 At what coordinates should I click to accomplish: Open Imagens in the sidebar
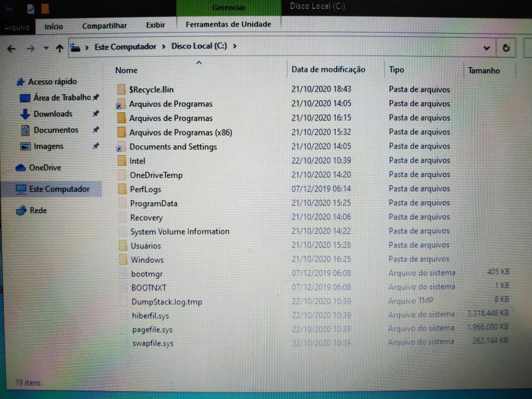tap(48, 146)
